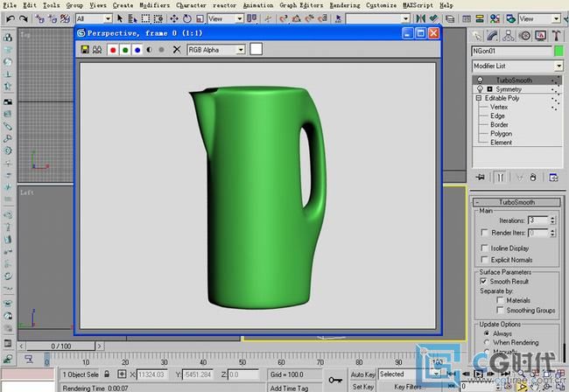
Task: Open the Modify panel tab
Action: (493, 36)
